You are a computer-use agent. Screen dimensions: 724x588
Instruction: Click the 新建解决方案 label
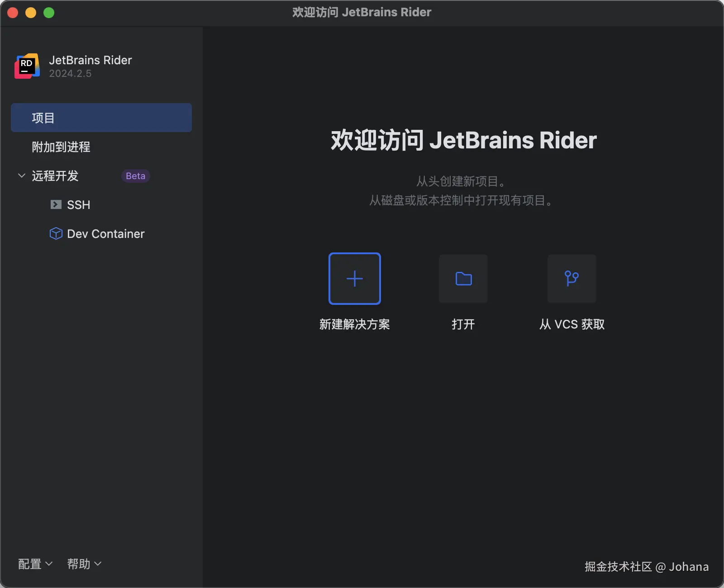click(355, 324)
